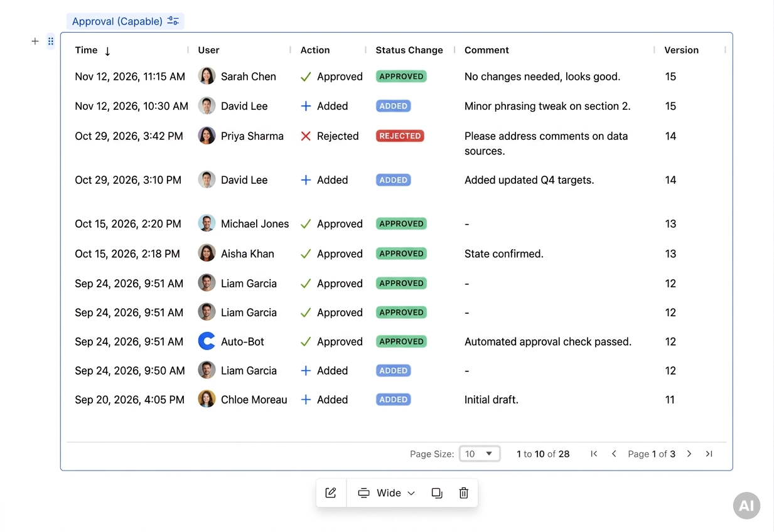The height and width of the screenshot is (532, 774).
Task: Click "State confirmed." comment
Action: coord(504,254)
